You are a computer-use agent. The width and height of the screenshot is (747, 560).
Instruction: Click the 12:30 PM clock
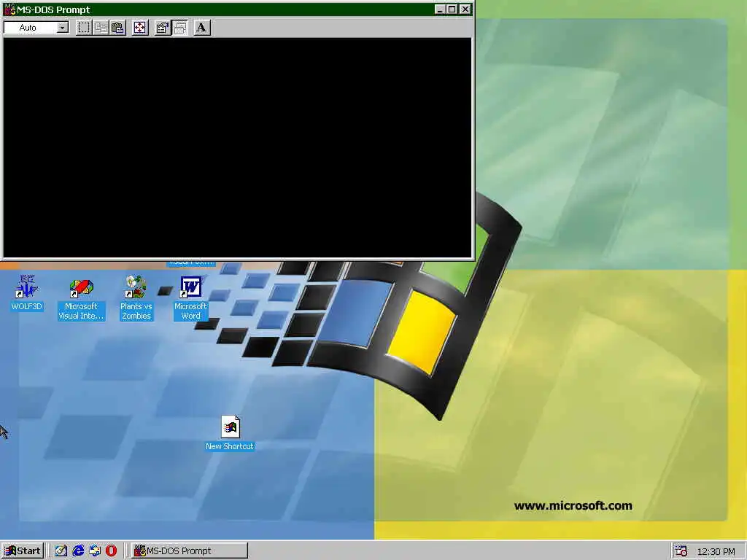[716, 551]
